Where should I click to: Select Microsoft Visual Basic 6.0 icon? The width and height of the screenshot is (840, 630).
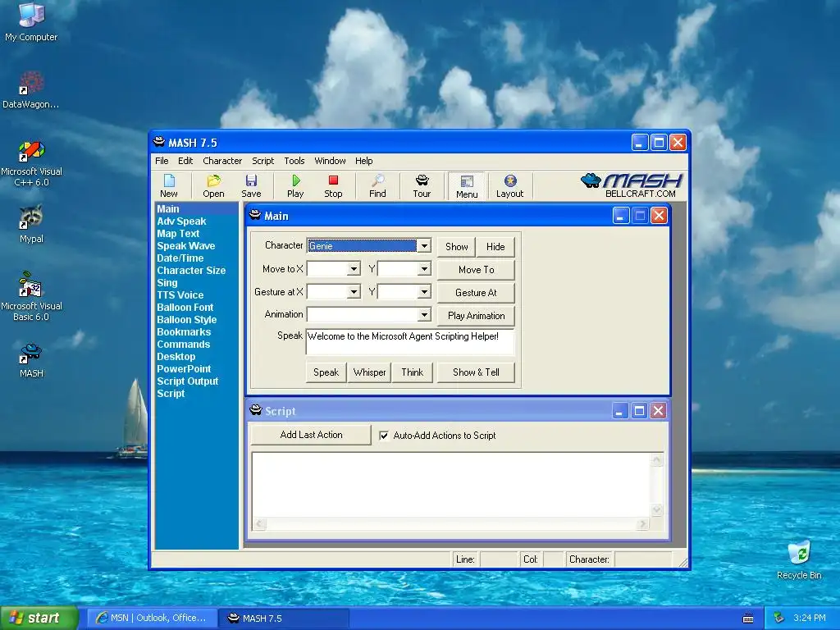(x=31, y=297)
